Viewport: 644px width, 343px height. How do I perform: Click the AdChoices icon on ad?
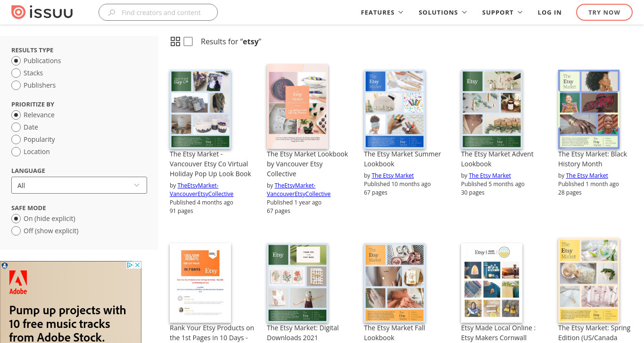(130, 265)
